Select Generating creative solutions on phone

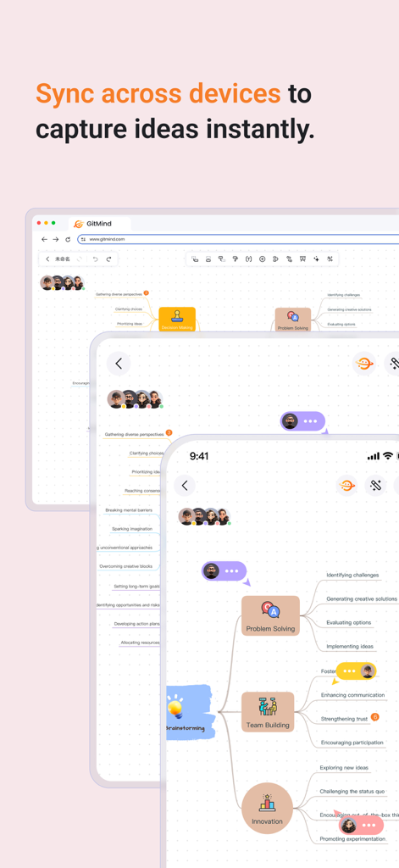coord(362,599)
